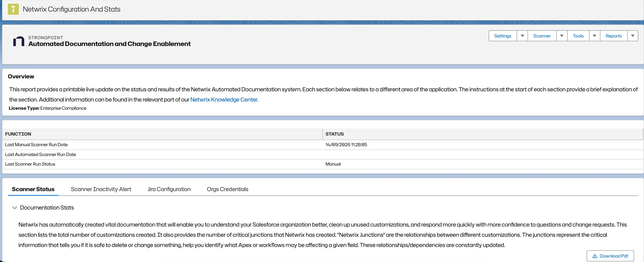The height and width of the screenshot is (262, 644).
Task: Select the Last Automated Scanner Run Date label
Action: click(x=41, y=154)
